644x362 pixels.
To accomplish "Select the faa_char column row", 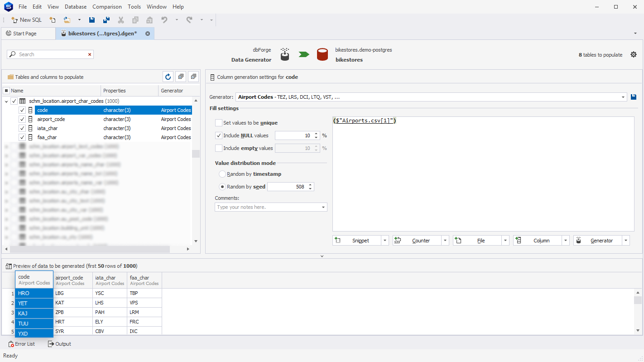I will (113, 137).
